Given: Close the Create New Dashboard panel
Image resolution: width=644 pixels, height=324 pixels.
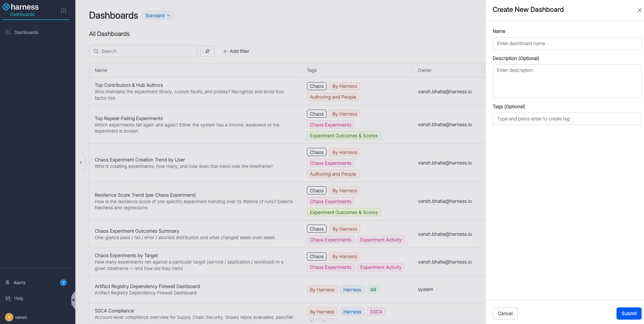Looking at the screenshot, I should pyautogui.click(x=639, y=10).
